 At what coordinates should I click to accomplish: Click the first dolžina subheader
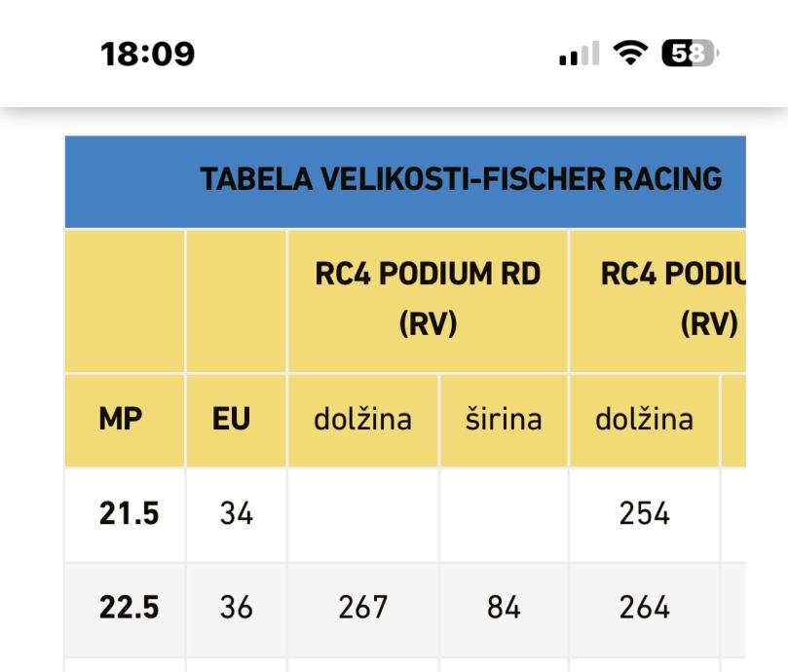(363, 420)
